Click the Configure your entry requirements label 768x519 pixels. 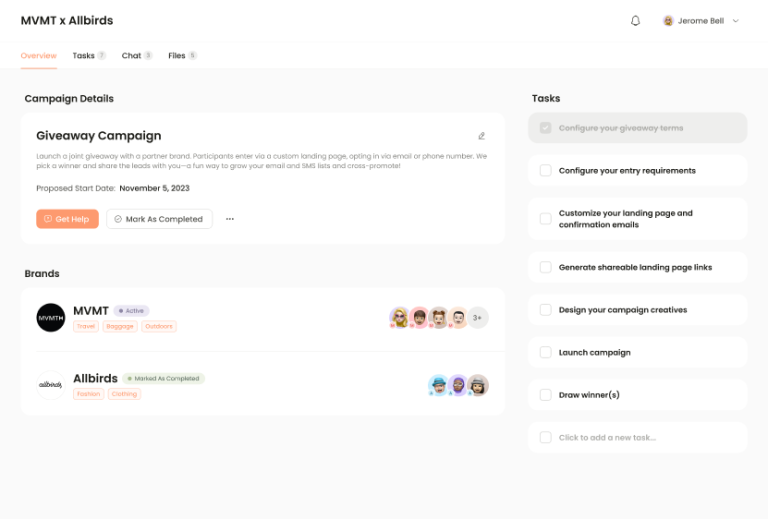pos(627,171)
